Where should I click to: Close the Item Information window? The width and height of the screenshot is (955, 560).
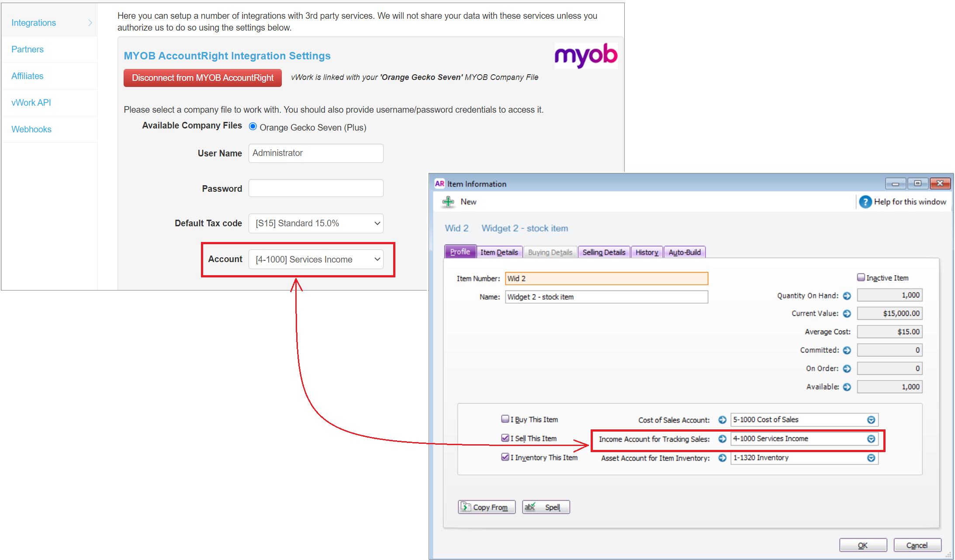tap(940, 183)
